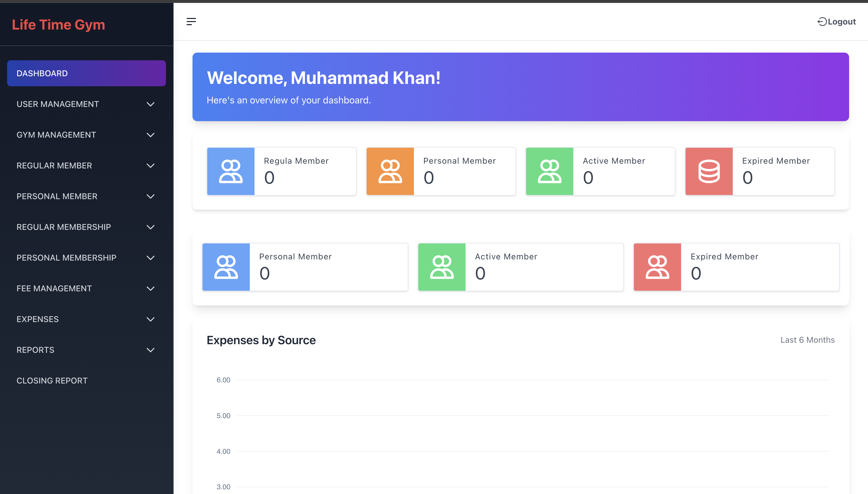Image resolution: width=868 pixels, height=494 pixels.
Task: Click Personal Member label in second card row
Action: (295, 256)
